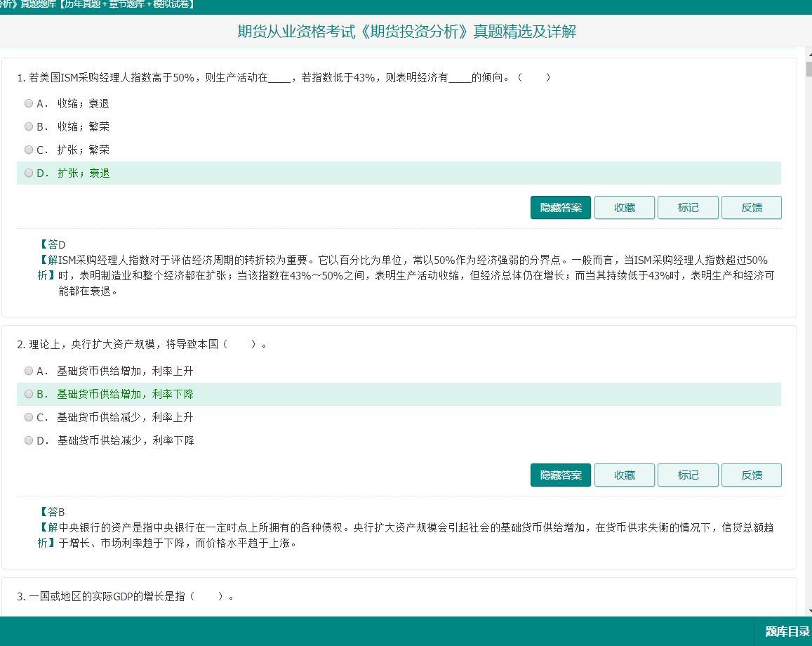The image size is (812, 646).
Task: Select option D 基础货币供给减少,利率下降
Action: [29, 440]
